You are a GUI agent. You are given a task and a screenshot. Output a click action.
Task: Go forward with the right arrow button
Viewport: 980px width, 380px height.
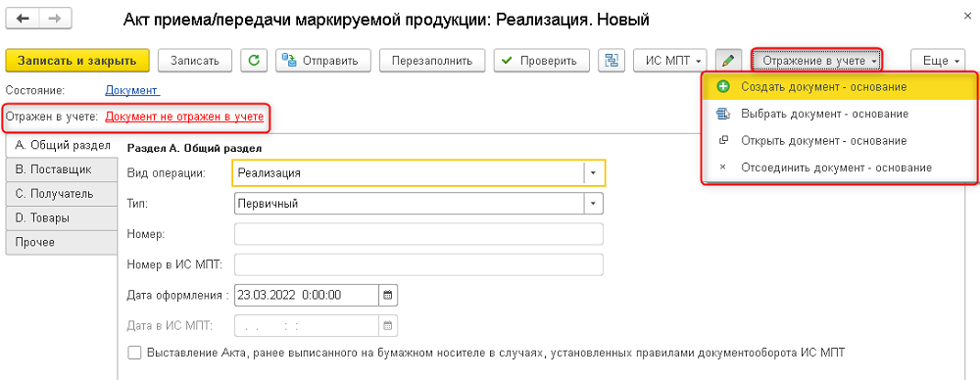coord(56,19)
